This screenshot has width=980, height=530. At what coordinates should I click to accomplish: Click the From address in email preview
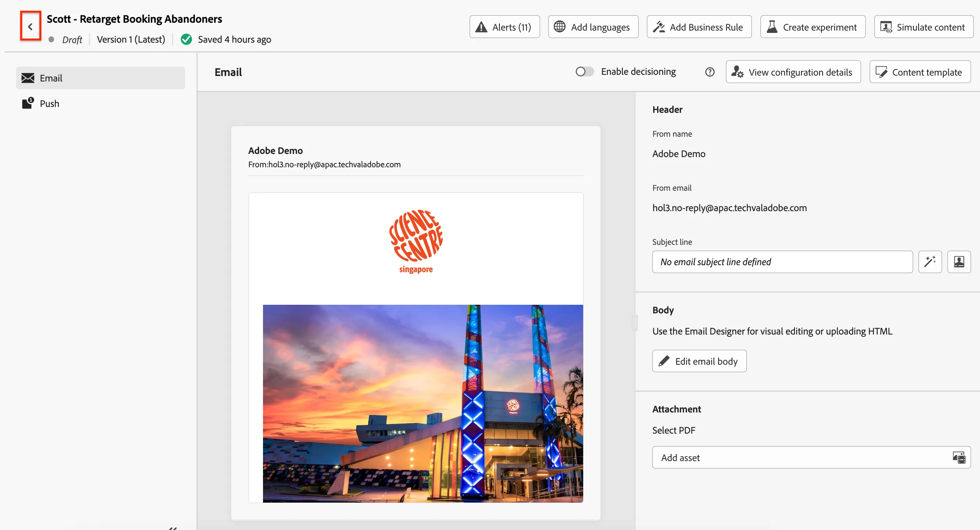(324, 165)
